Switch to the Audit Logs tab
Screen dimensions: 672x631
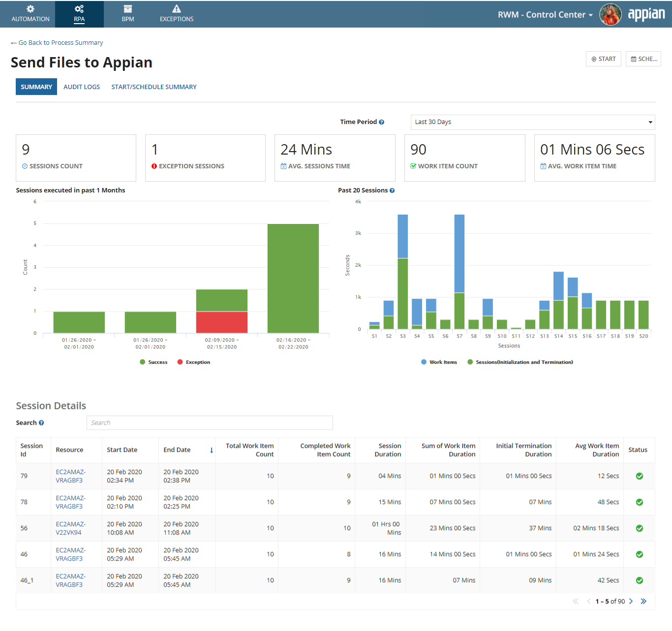pyautogui.click(x=82, y=87)
